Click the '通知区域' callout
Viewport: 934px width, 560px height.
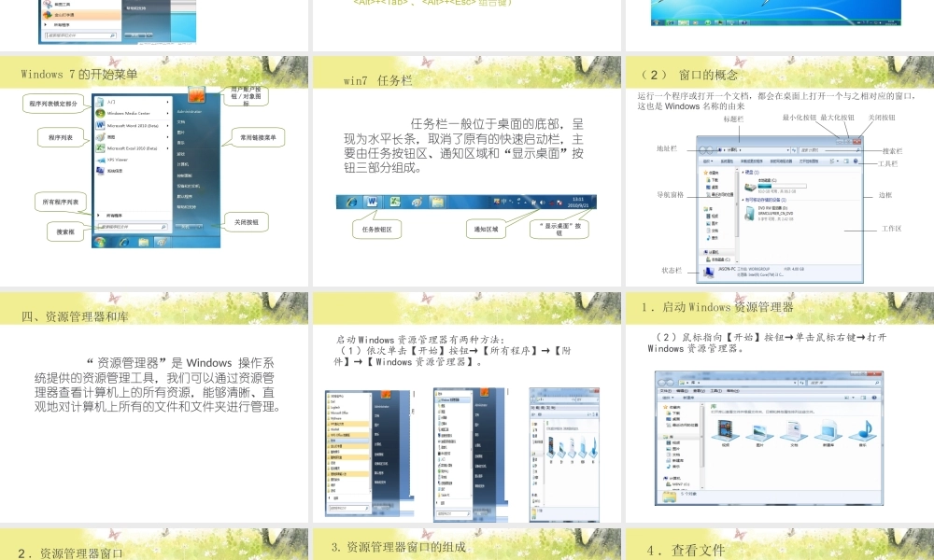486,229
